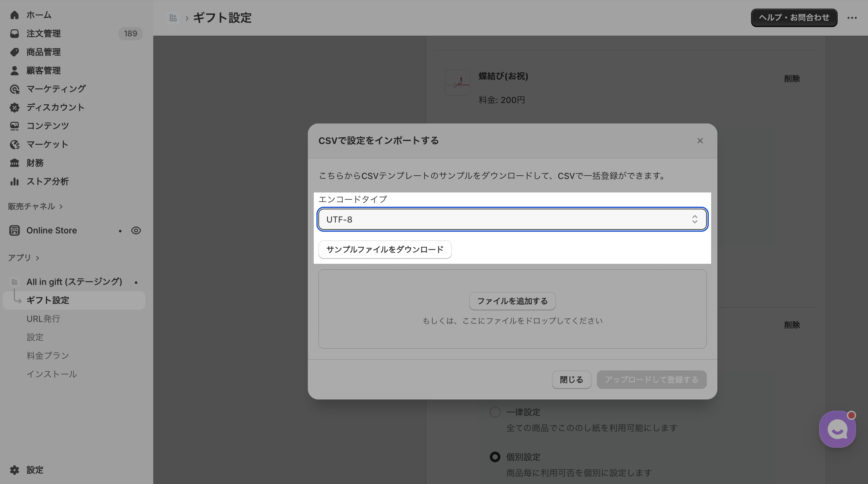The image size is (868, 484).
Task: Expand the 販売チャネル section chevron
Action: [61, 206]
